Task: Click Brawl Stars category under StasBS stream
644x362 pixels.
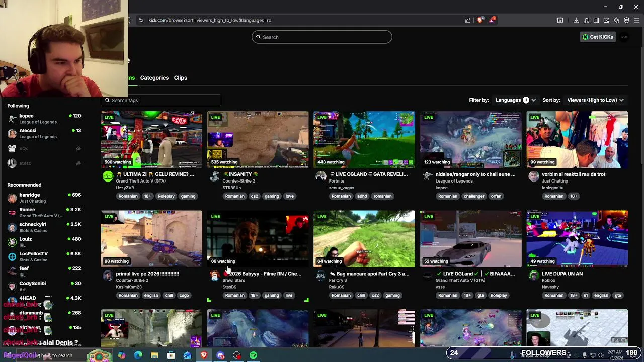Action: point(233,280)
